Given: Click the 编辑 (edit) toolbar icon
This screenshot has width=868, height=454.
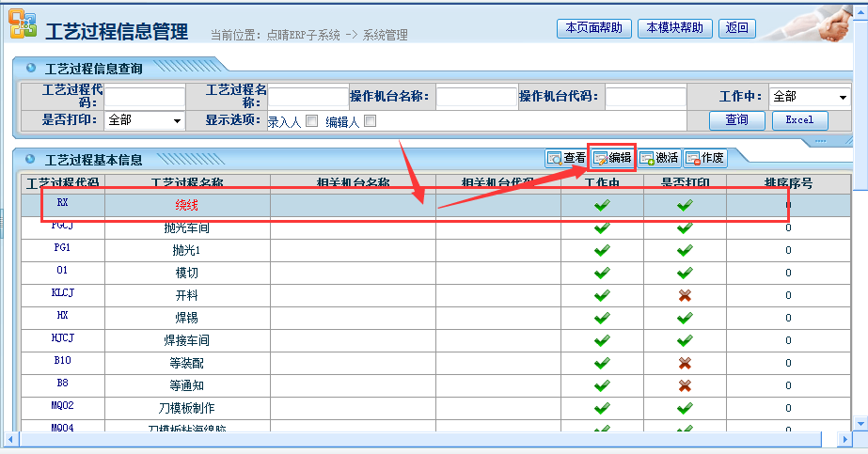Looking at the screenshot, I should point(601,159).
